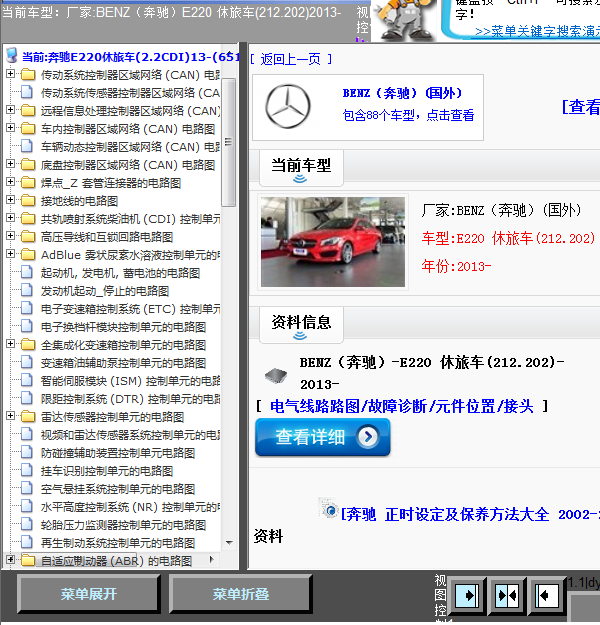Expand the 焊点_Z 套管连接器的电路图 node
Viewport: 600px width, 625px height.
pyautogui.click(x=10, y=182)
